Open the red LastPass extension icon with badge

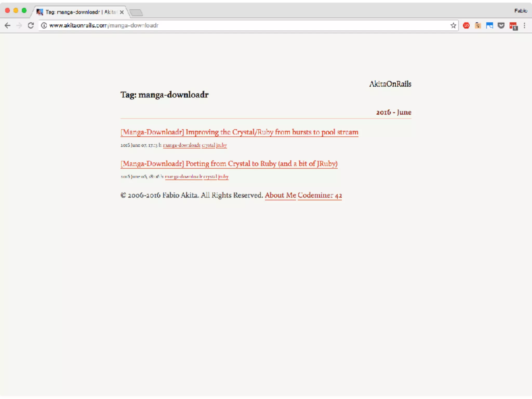[x=513, y=26]
